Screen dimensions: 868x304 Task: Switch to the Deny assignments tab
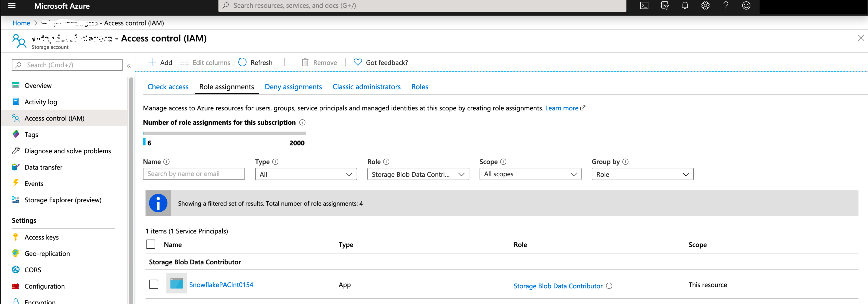point(293,87)
